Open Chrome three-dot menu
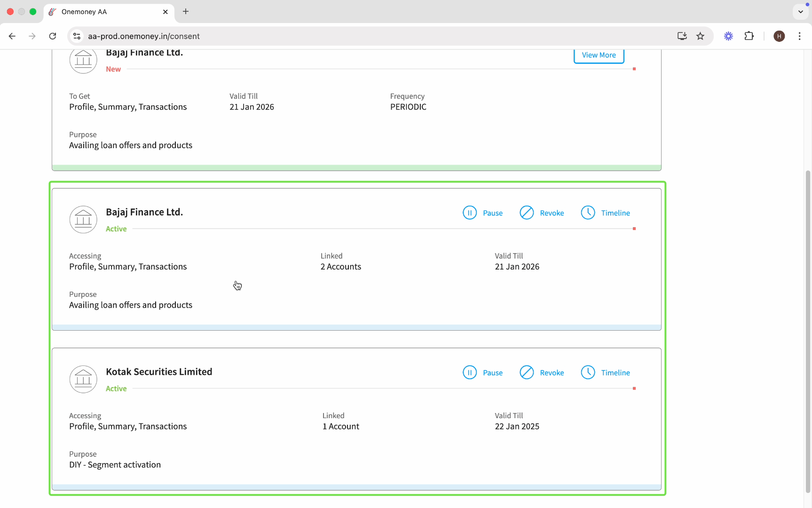 point(799,36)
